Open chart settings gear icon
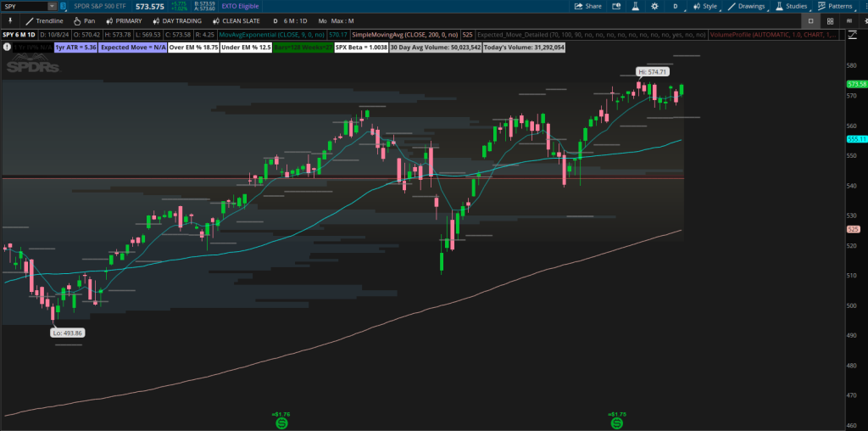Screen dimensions: 868x431 [654, 6]
